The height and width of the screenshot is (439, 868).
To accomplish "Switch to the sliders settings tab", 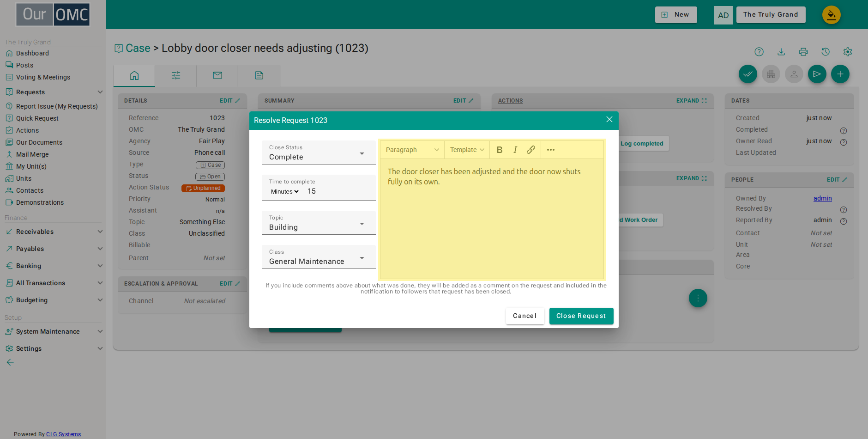I will (x=176, y=75).
